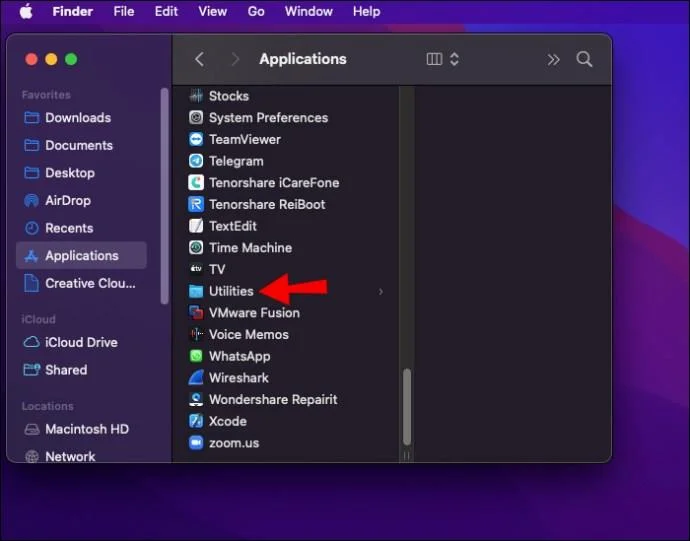Select the Voice Memos icon
This screenshot has height=541, width=690.
click(x=196, y=334)
